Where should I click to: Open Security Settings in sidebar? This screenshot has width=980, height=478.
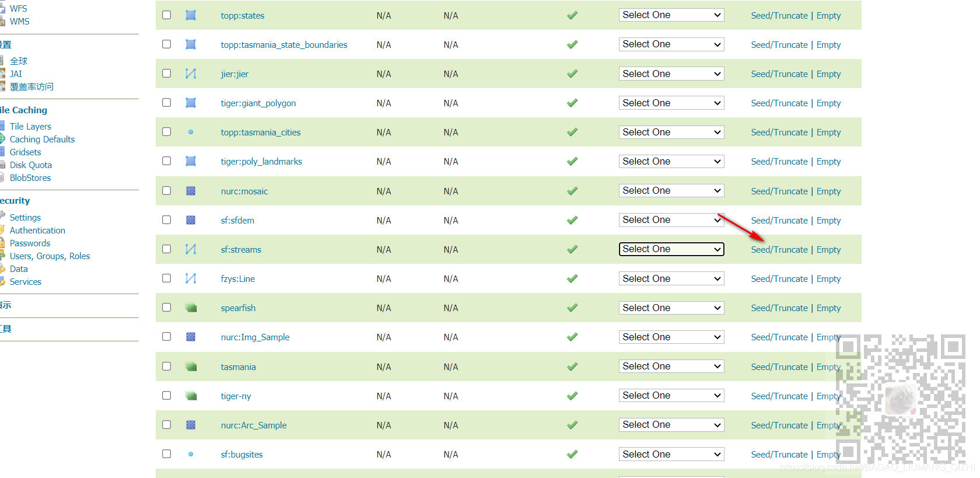pos(25,217)
